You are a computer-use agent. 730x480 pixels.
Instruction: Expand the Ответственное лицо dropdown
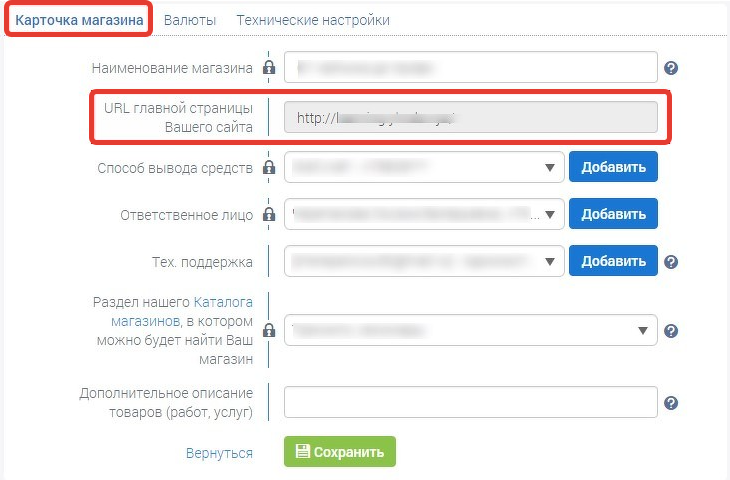coord(424,214)
